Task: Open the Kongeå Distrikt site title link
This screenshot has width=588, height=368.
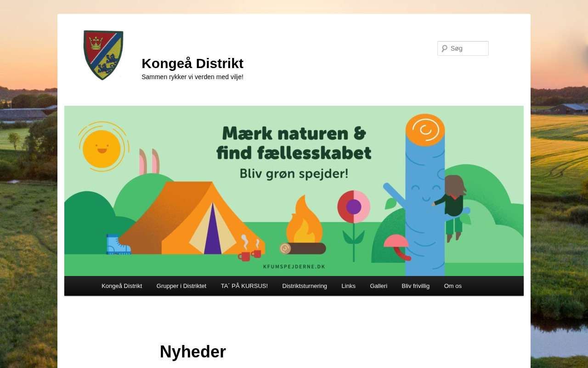Action: (x=192, y=63)
